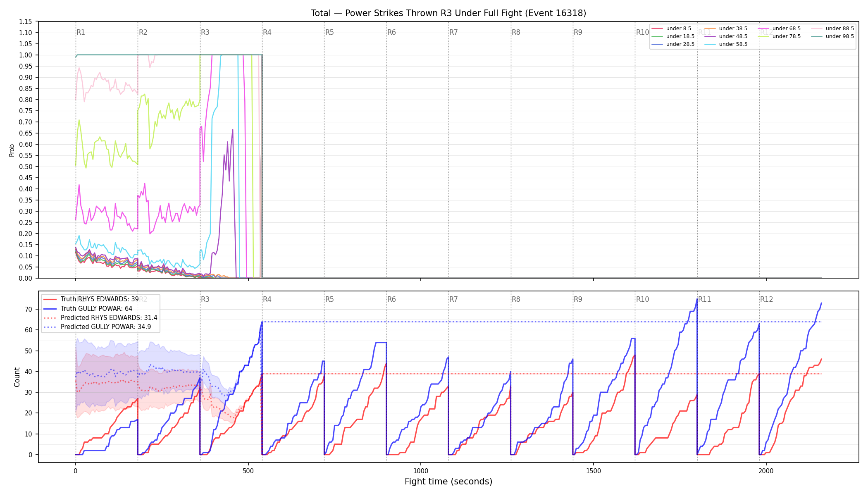Screen dimensions: 868x496
Task: Select the 'under 98.5' legend label
Action: click(840, 36)
